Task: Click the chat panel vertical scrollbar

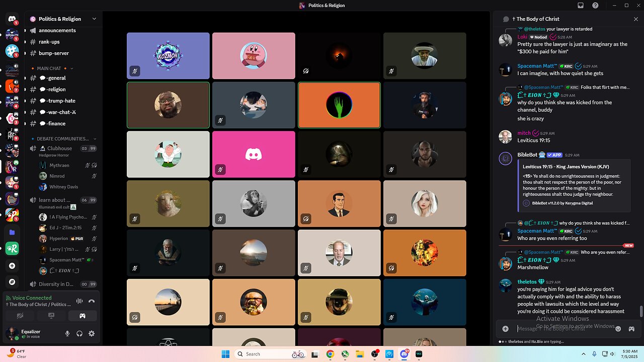Action: [x=641, y=312]
